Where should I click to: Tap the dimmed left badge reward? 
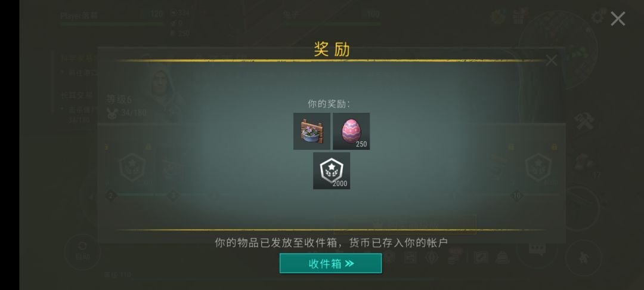pyautogui.click(x=132, y=168)
